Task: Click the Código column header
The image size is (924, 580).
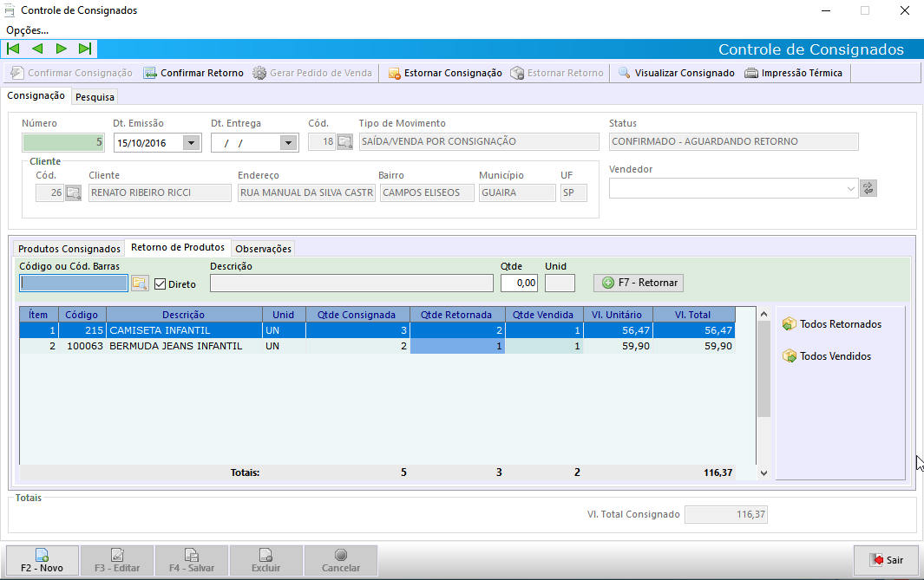Action: click(x=82, y=315)
